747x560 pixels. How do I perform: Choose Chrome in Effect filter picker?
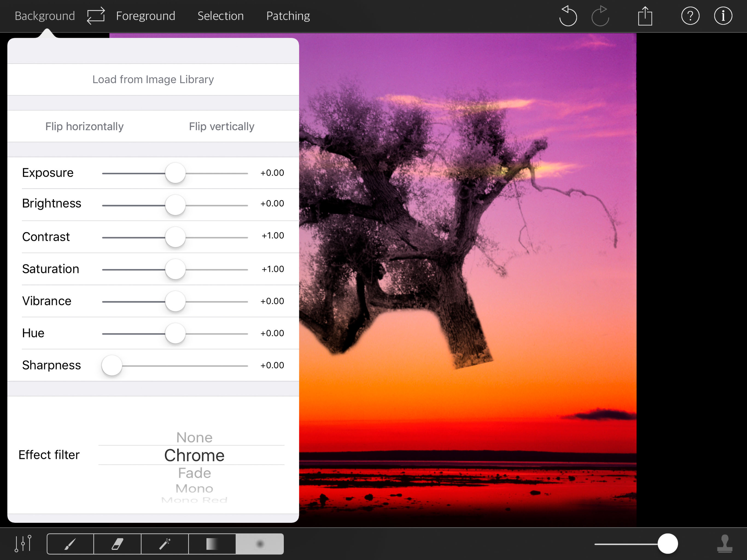pos(194,455)
